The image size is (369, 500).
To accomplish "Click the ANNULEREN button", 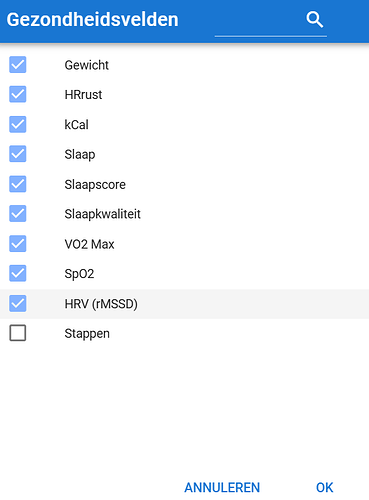I will pos(222,487).
